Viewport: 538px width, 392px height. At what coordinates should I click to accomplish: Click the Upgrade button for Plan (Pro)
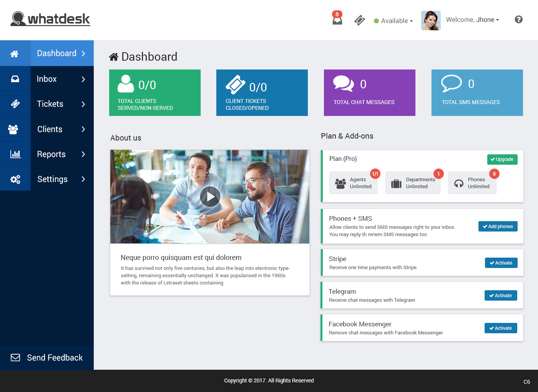coord(502,159)
